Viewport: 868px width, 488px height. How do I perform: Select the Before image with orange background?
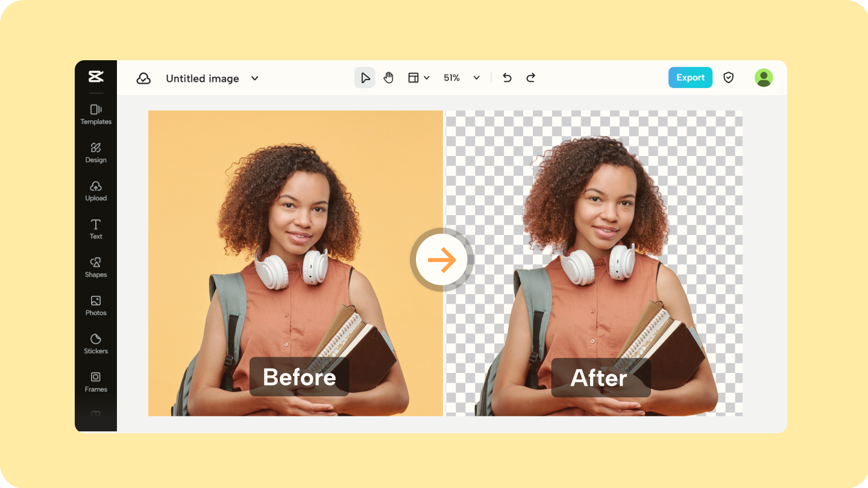click(295, 263)
